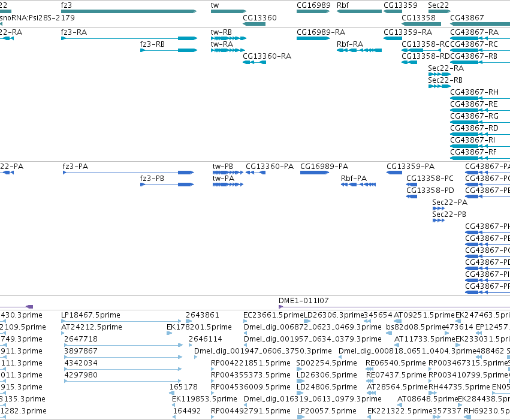The height and width of the screenshot is (420, 510).
Task: Select the Sec22 gene feature
Action: (439, 11)
